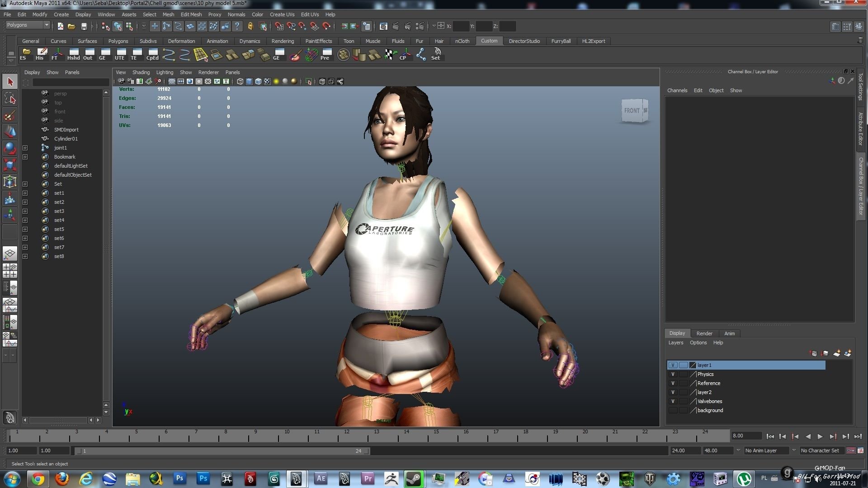The image size is (868, 488).
Task: Create new empty display layer icon
Action: 837,353
